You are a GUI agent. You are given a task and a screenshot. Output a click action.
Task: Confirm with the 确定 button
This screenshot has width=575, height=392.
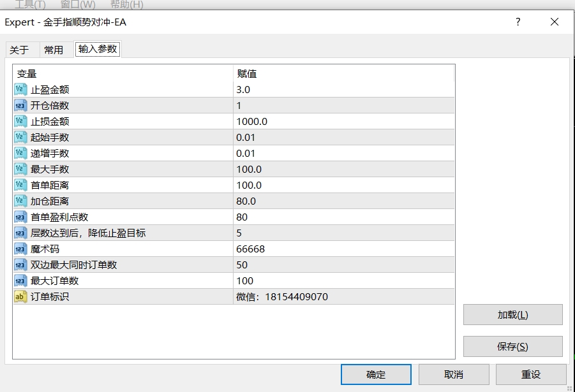[376, 375]
